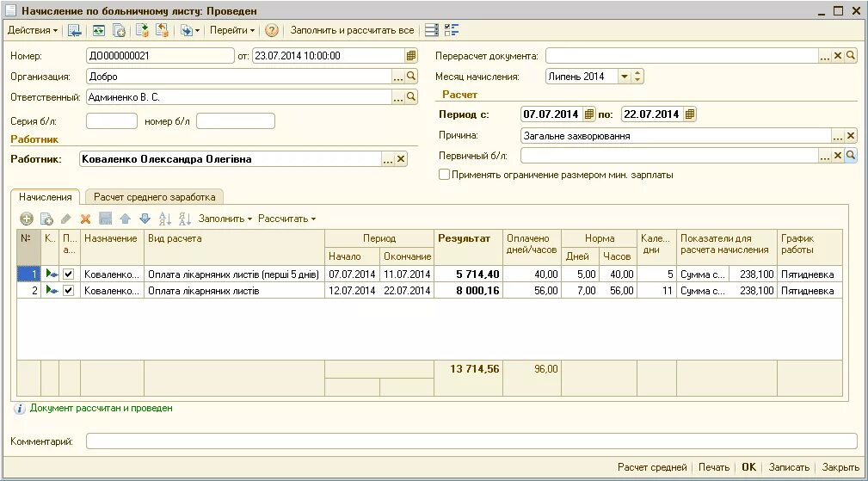Click the Комментарий input field
The width and height of the screenshot is (868, 481).
(x=471, y=441)
